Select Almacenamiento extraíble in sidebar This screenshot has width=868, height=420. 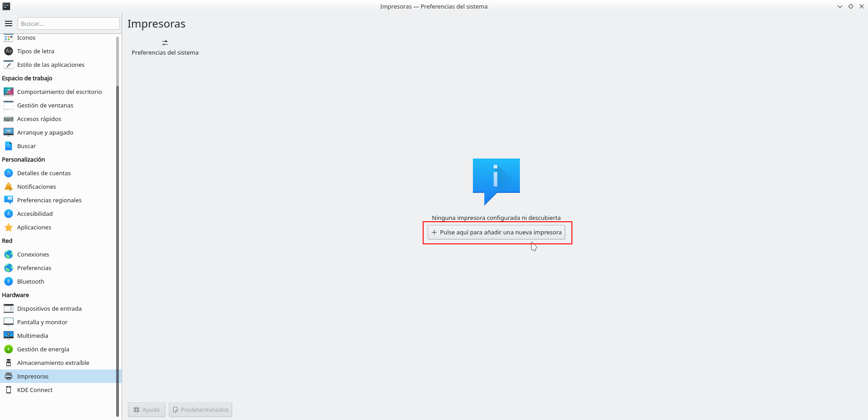[53, 363]
